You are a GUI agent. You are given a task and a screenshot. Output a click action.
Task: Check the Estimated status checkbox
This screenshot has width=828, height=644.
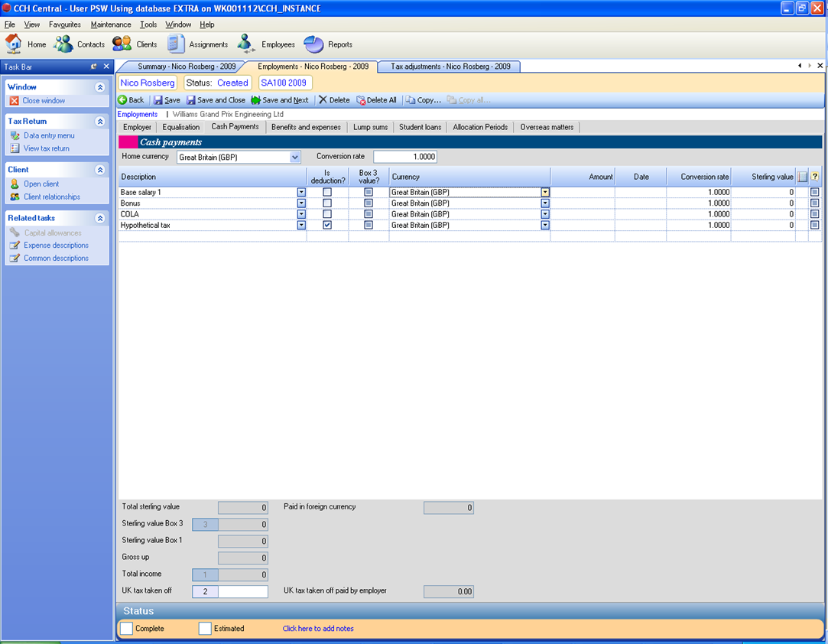(205, 628)
